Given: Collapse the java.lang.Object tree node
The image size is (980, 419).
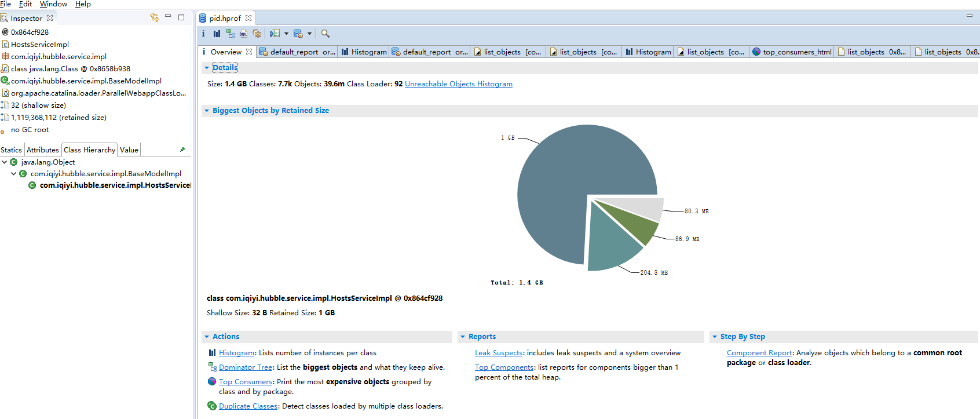Looking at the screenshot, I should point(5,162).
